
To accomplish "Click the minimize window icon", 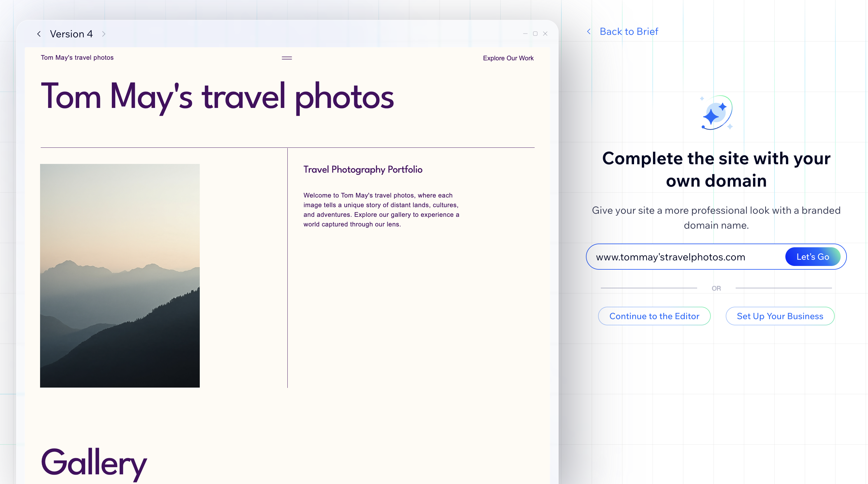I will pyautogui.click(x=525, y=34).
